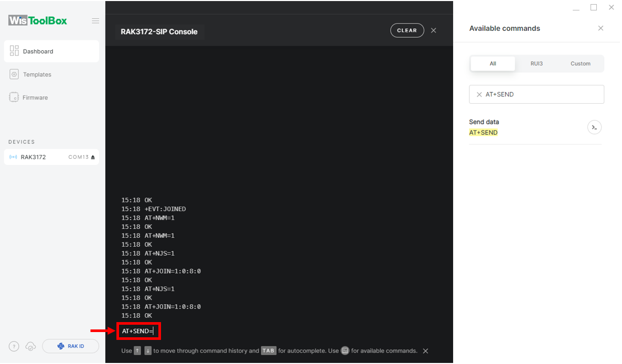The width and height of the screenshot is (622, 364).
Task: Click the Firmware chip icon
Action: 14,97
